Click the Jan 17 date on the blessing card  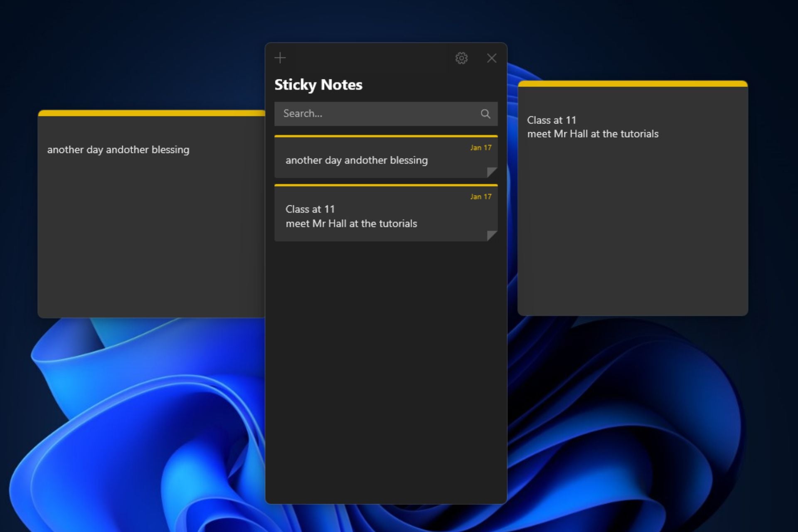(x=481, y=148)
